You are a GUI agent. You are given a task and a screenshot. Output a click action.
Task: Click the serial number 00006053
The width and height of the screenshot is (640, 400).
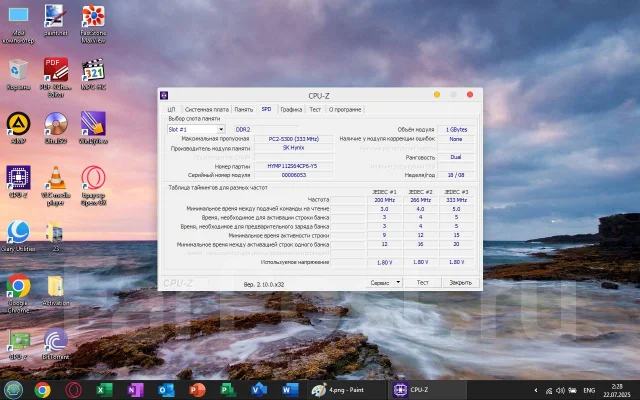tap(293, 175)
